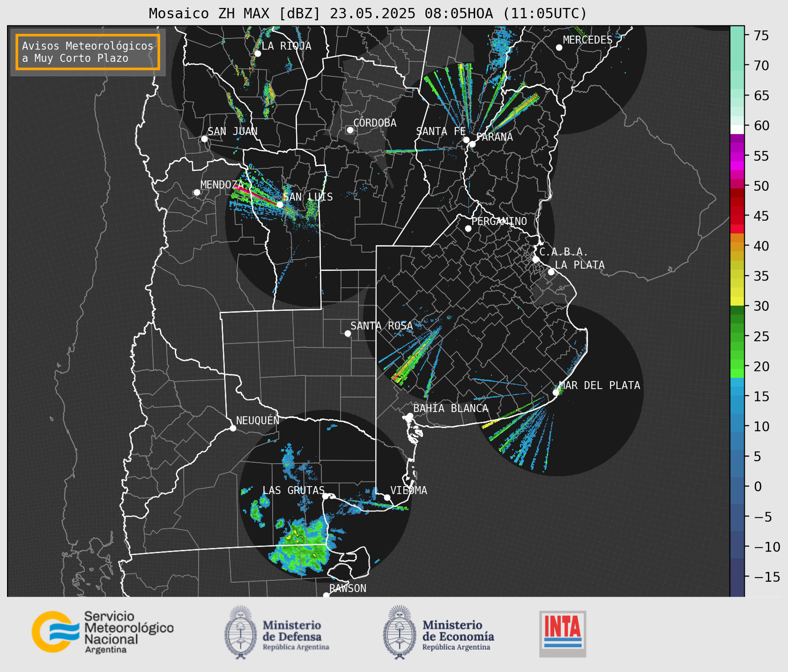Click the MERCEDES label text

587,40
